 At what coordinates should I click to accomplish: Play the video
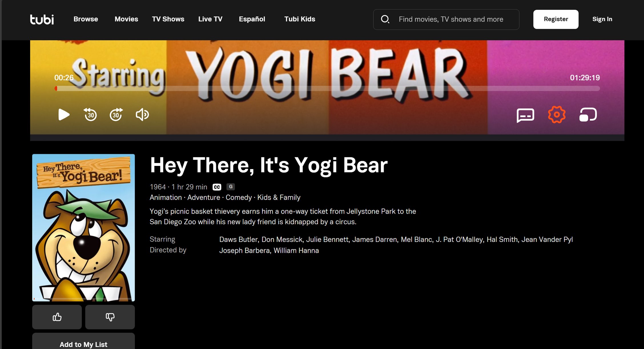[x=64, y=115]
